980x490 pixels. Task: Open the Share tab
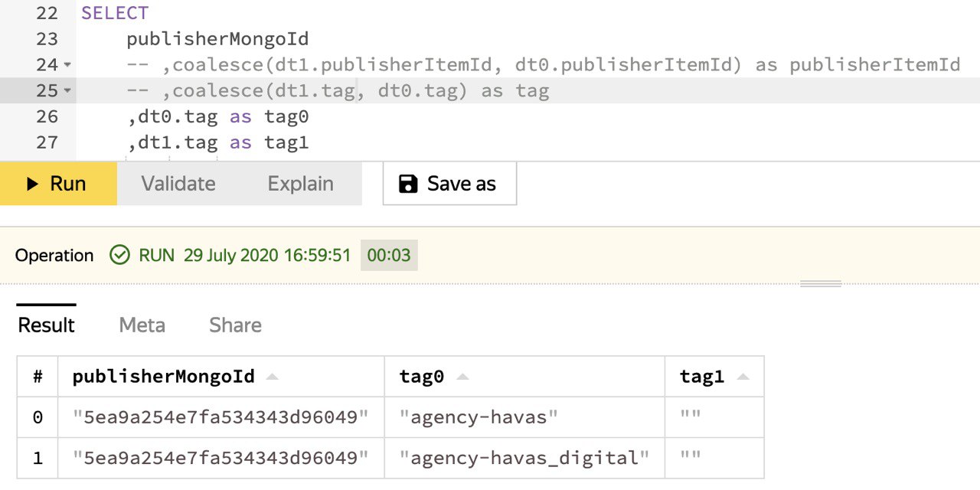pos(236,325)
